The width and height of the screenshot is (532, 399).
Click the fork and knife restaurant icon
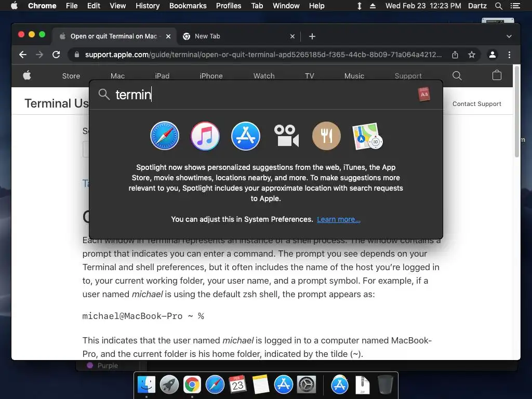pyautogui.click(x=326, y=136)
